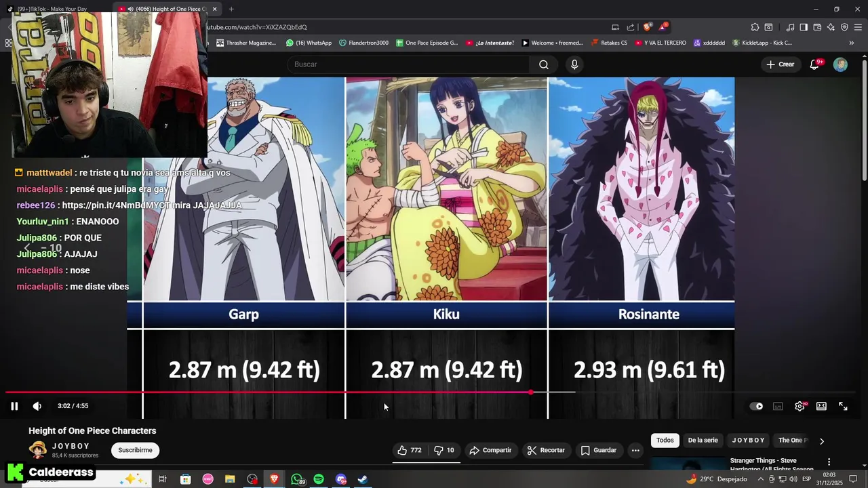The image size is (868, 488).
Task: Open the Brave Rewards triangle icon
Action: point(664,27)
